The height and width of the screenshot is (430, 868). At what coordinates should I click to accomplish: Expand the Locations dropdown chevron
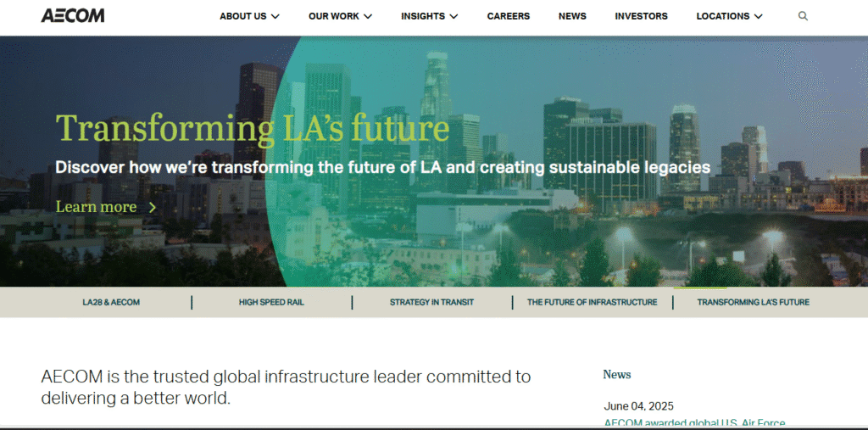point(758,17)
